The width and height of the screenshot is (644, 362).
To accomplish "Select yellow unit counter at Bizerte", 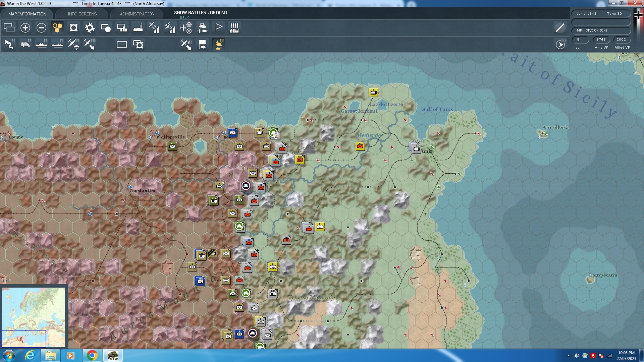I will pyautogui.click(x=373, y=93).
